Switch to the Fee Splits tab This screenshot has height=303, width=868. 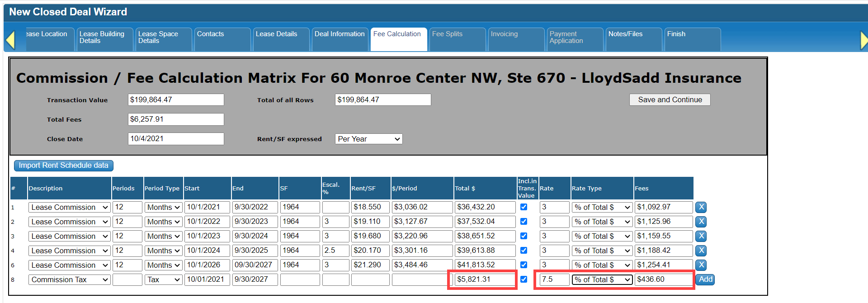click(x=457, y=38)
